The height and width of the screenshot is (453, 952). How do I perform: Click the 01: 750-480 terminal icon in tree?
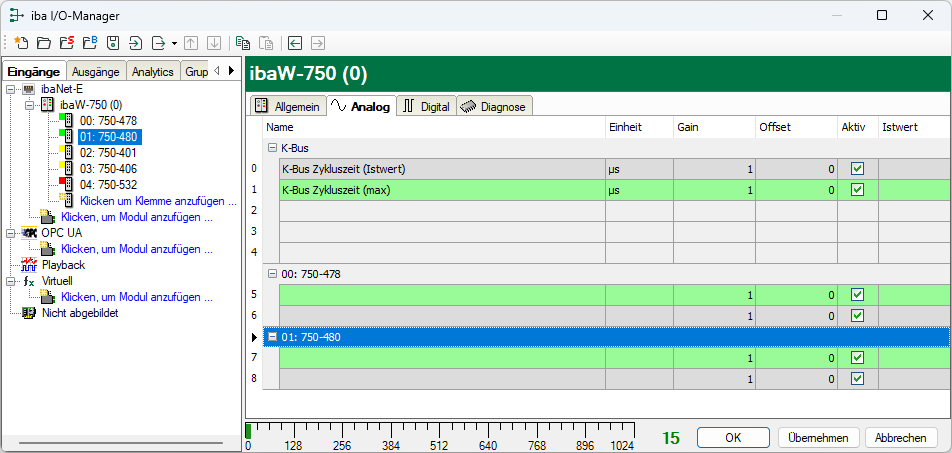point(67,136)
